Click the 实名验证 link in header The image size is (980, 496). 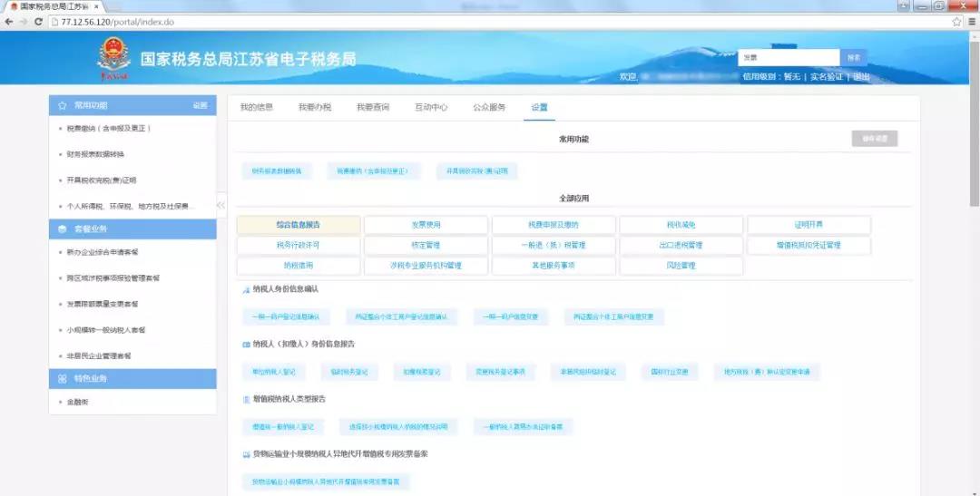pyautogui.click(x=828, y=77)
